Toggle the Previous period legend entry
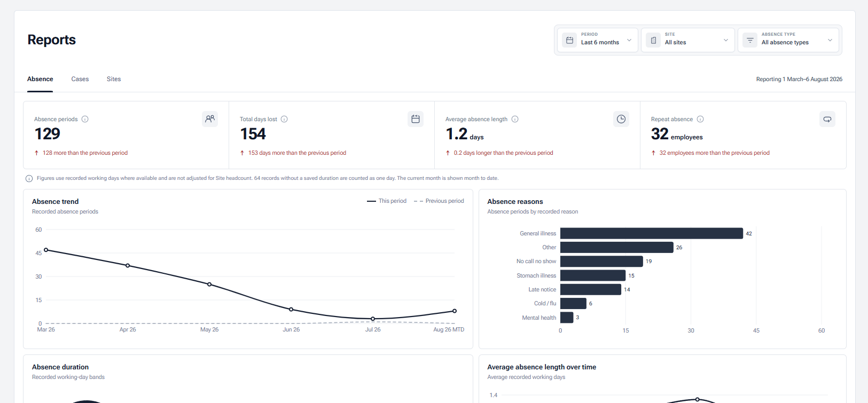The height and width of the screenshot is (403, 868). tap(439, 201)
